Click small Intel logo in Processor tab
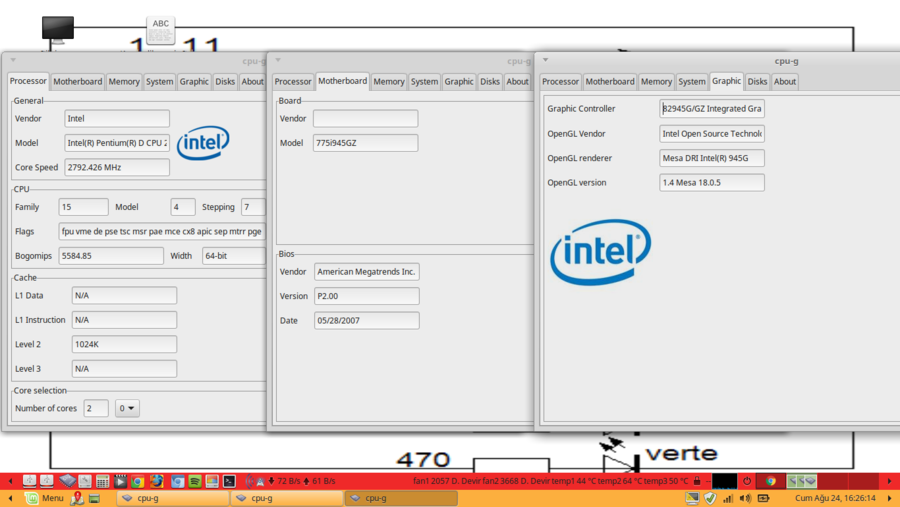Image resolution: width=900 pixels, height=507 pixels. [203, 142]
